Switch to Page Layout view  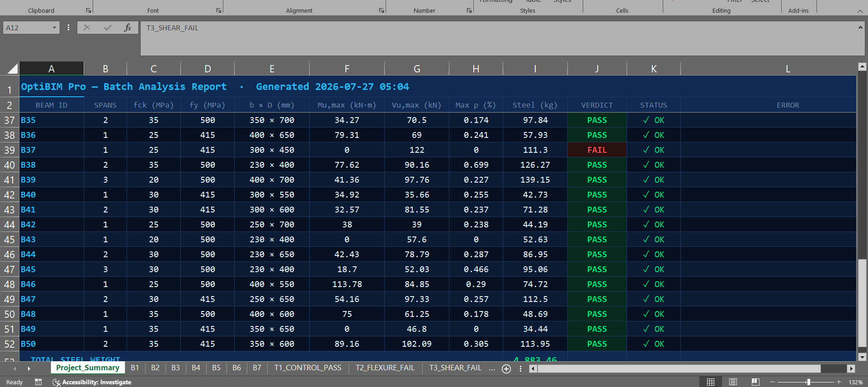coord(733,382)
